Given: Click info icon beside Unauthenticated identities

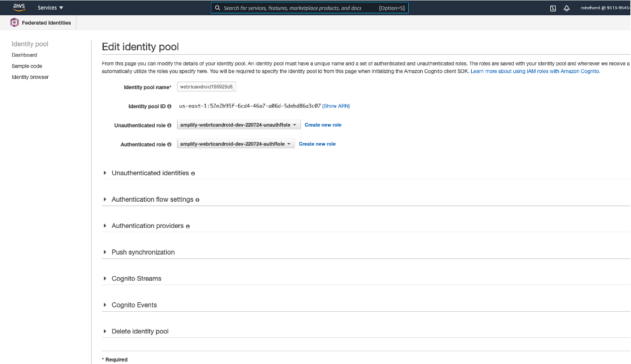Looking at the screenshot, I should coord(193,174).
